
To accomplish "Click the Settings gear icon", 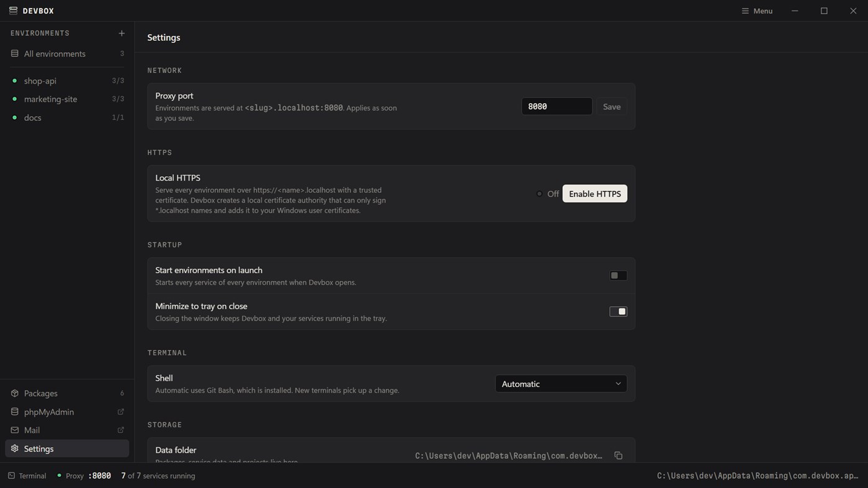I will coord(15,448).
